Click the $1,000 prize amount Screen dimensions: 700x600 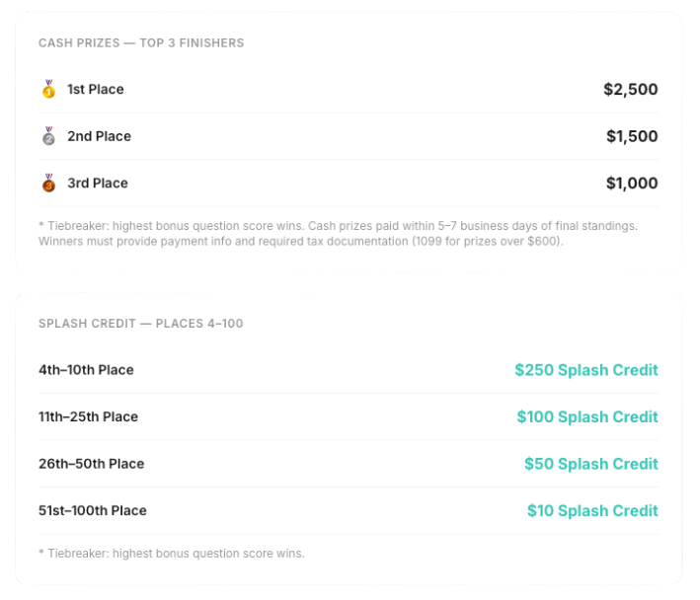632,183
